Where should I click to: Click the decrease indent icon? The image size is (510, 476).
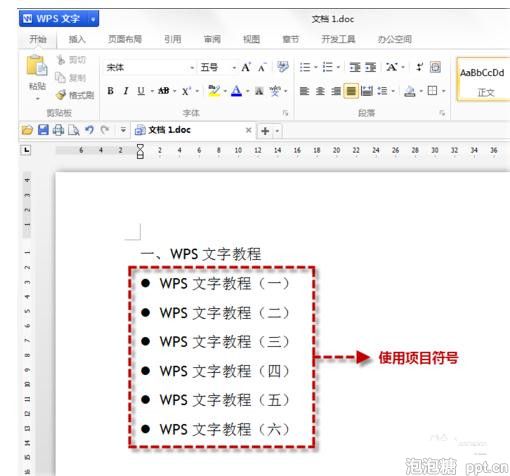355,67
